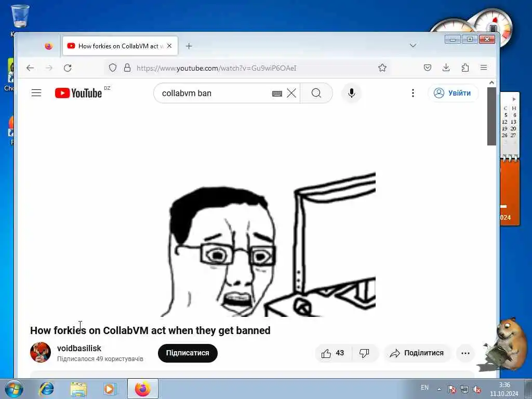Go to the YouTube home logo
The height and width of the screenshot is (399, 532).
78,93
